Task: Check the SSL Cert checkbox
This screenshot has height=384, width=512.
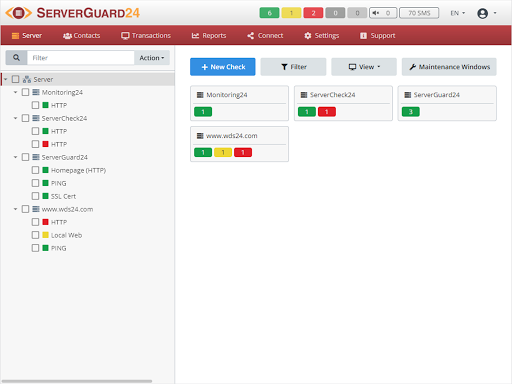Action: tap(35, 196)
